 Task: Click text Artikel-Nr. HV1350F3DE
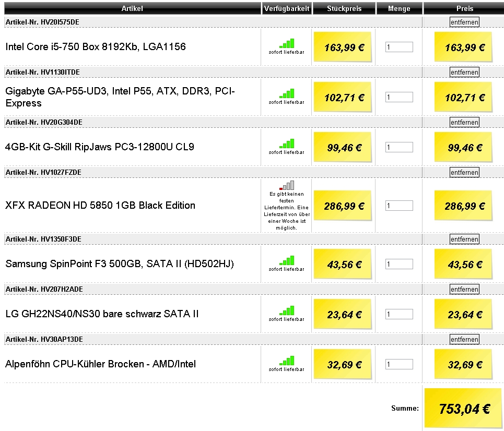pos(43,240)
